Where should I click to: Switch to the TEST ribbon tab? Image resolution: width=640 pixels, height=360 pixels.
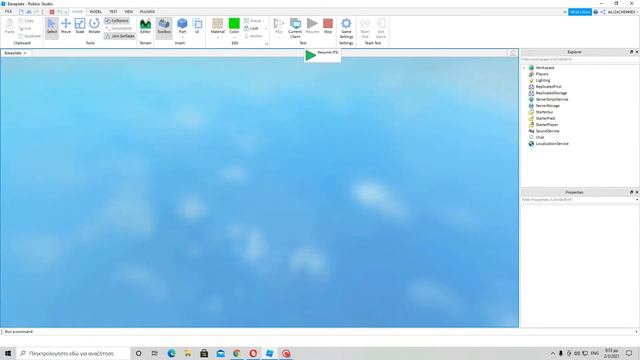(113, 12)
